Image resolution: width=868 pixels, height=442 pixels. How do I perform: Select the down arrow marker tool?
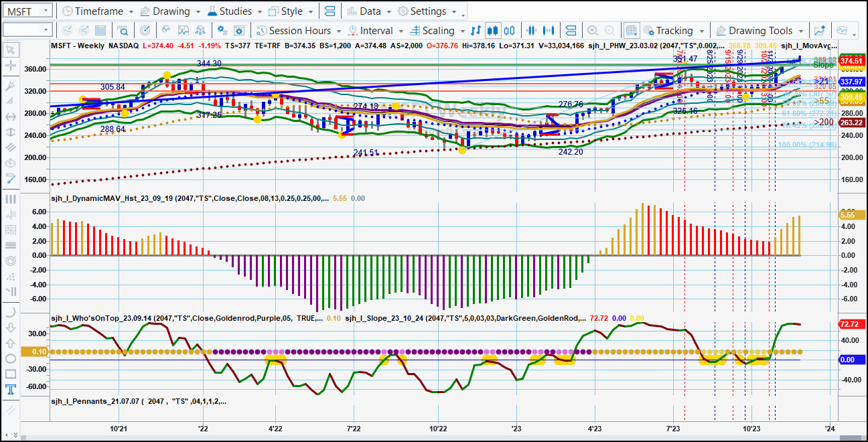[10, 327]
